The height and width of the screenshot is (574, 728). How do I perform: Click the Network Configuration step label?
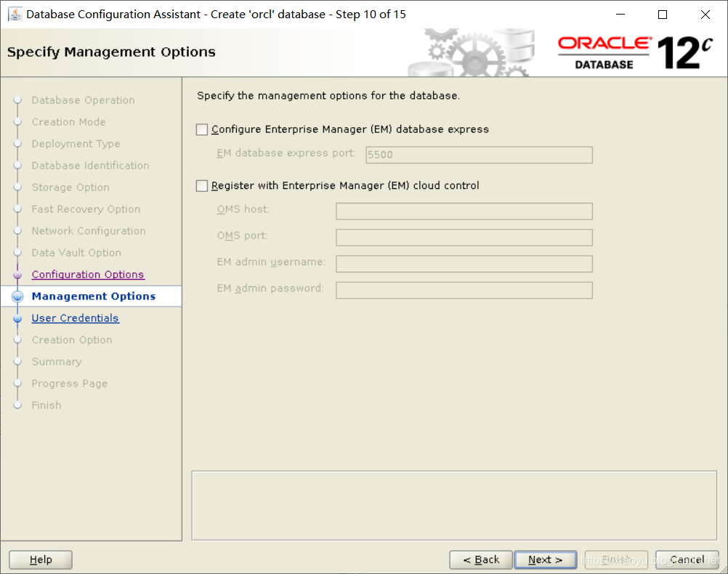(x=89, y=231)
